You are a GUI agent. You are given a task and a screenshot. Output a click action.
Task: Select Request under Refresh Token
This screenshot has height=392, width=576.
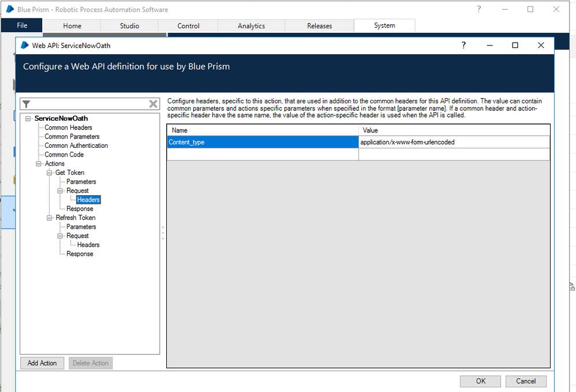pyautogui.click(x=77, y=236)
